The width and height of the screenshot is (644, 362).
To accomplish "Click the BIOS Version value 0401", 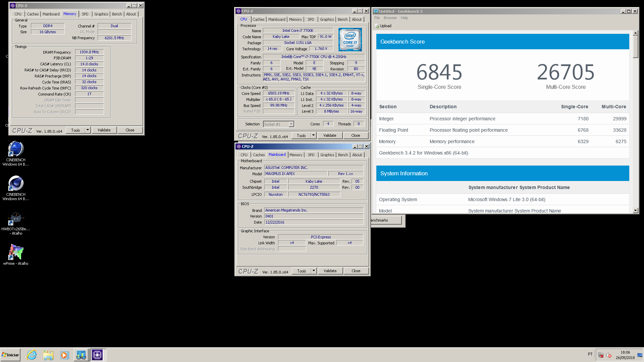I will click(313, 216).
